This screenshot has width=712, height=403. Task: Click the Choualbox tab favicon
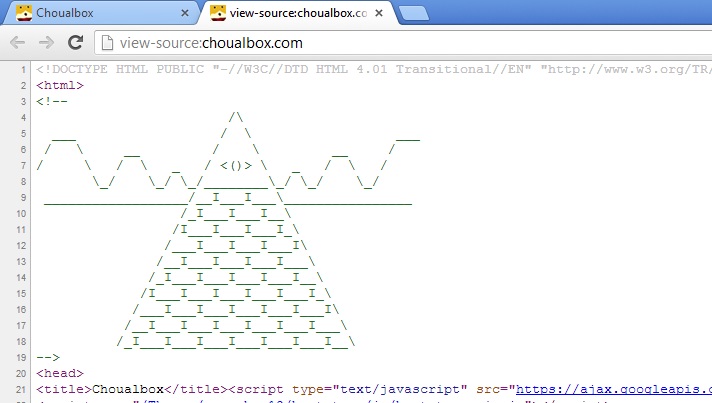click(x=24, y=13)
